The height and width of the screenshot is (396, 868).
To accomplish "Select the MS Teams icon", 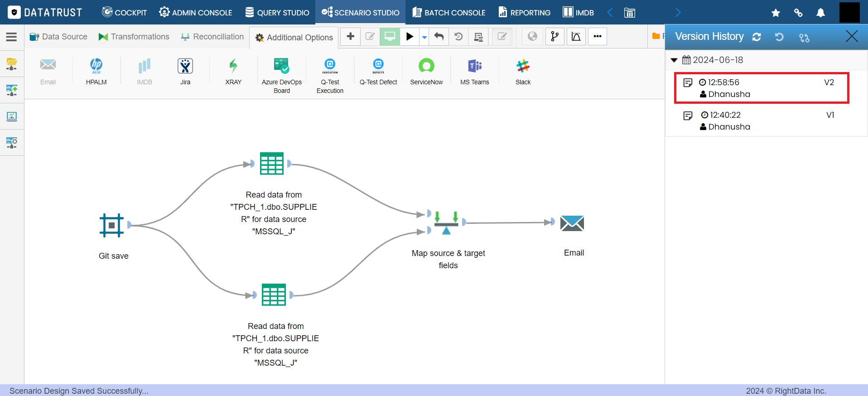I will (474, 67).
